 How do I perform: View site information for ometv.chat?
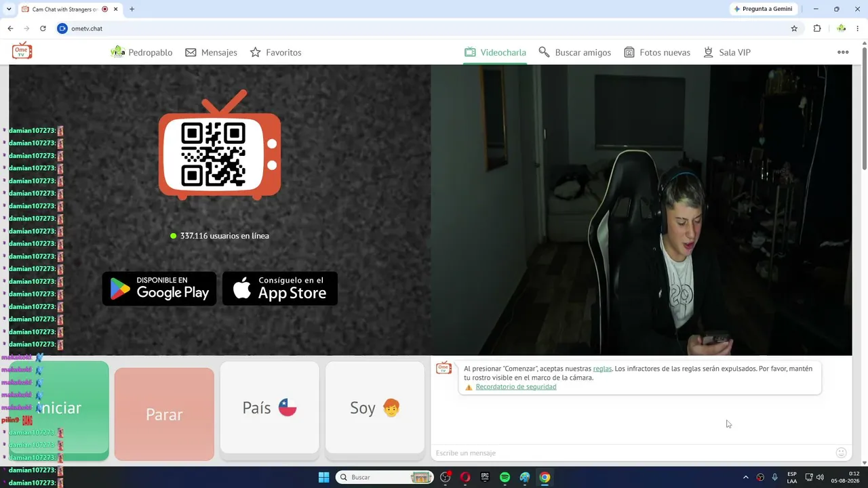tap(62, 28)
